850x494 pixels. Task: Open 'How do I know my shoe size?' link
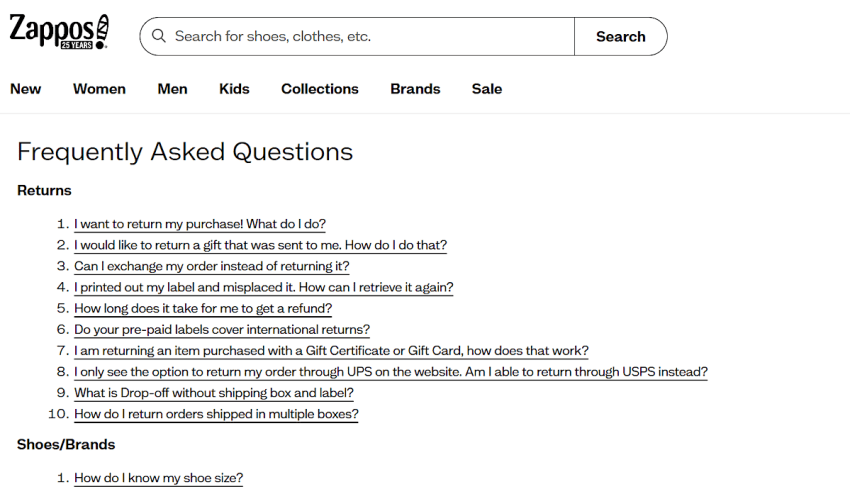pos(159,478)
